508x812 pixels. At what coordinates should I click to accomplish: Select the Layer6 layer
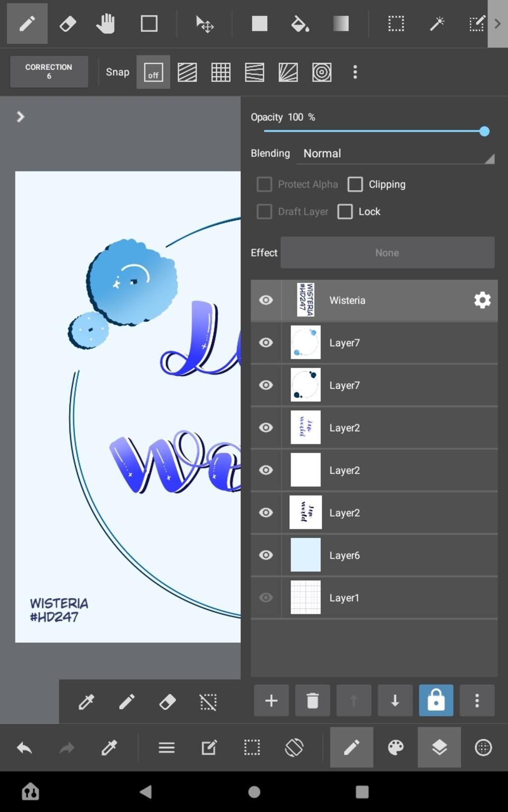pyautogui.click(x=374, y=555)
